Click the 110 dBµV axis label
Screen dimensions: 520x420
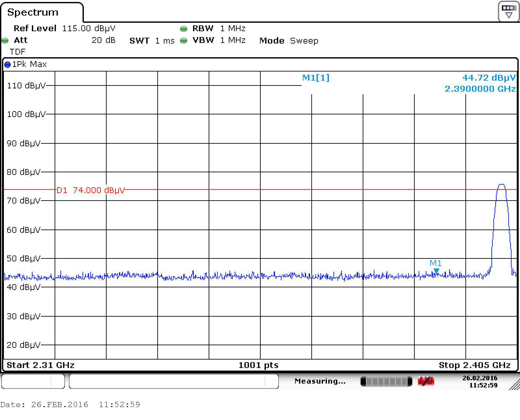[x=26, y=85]
